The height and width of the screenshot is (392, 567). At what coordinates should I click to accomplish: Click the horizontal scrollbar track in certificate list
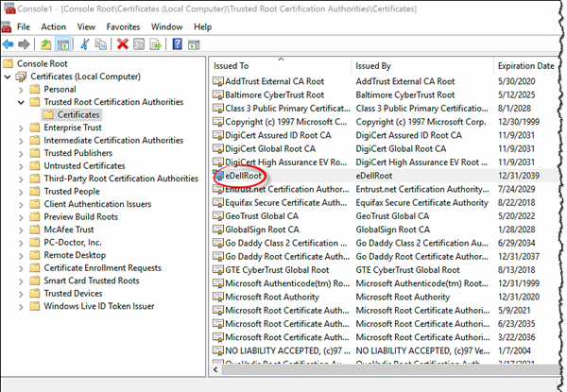pos(390,369)
